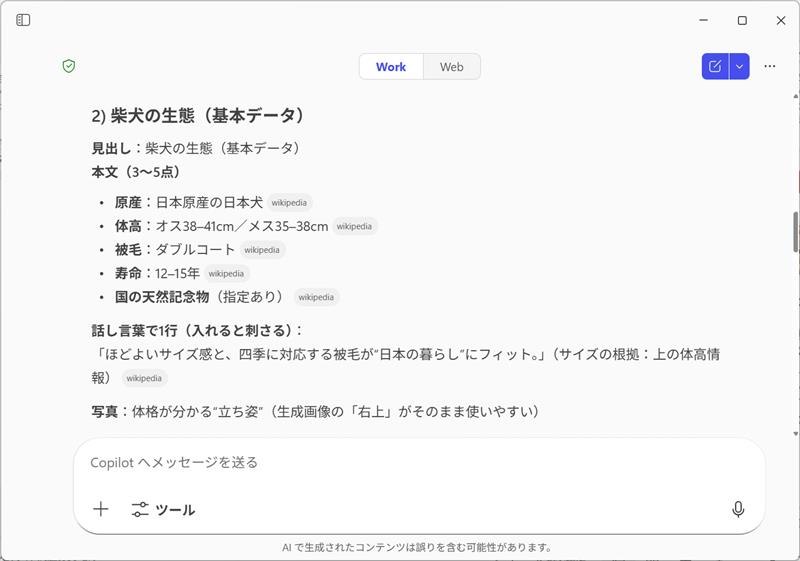
Task: Minimize the Copilot window
Action: [x=703, y=20]
